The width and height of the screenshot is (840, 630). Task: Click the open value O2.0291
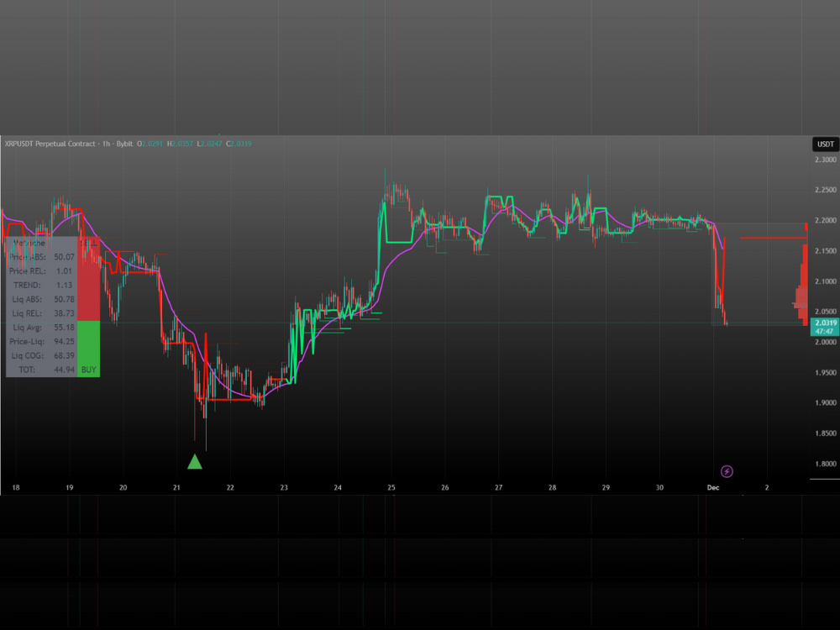[150, 144]
